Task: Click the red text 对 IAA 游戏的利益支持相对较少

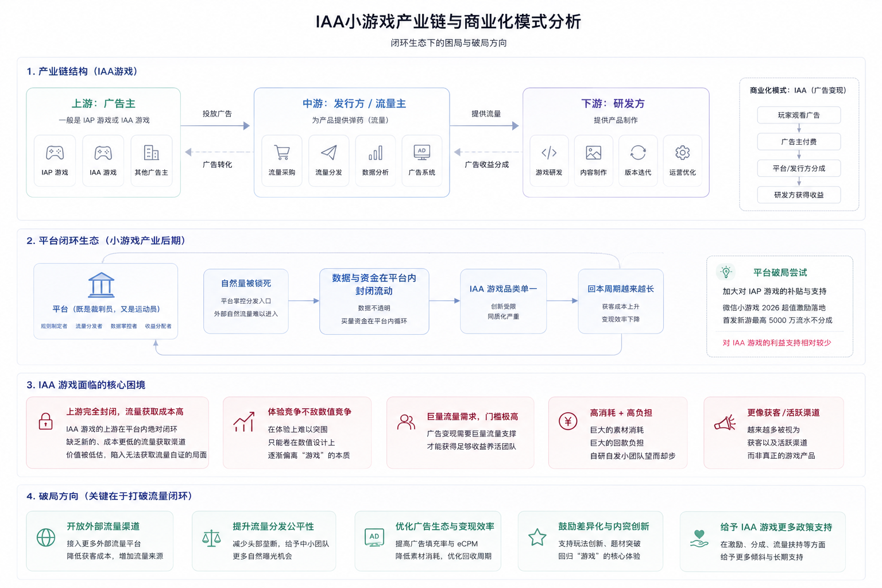Action: click(x=777, y=343)
